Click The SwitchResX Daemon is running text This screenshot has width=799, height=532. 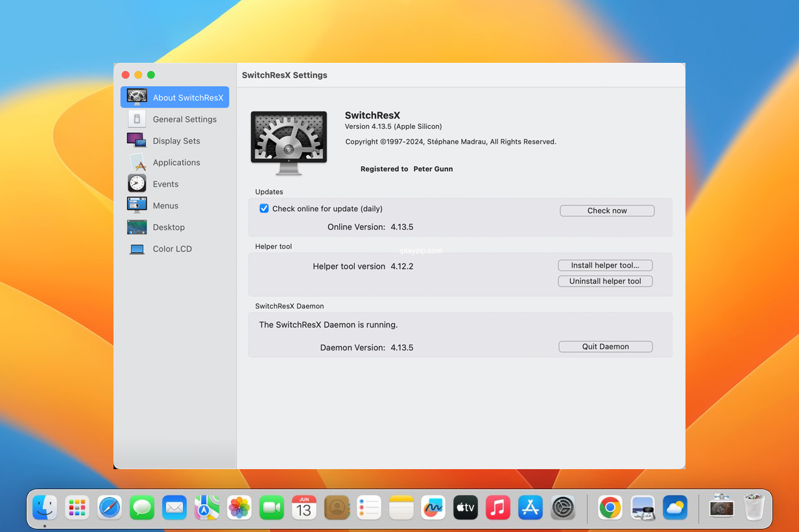click(x=328, y=325)
